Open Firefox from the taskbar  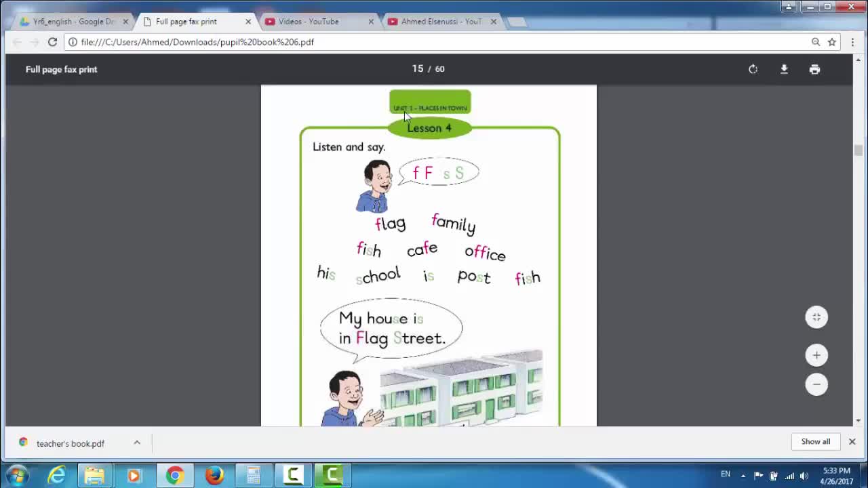pyautogui.click(x=214, y=475)
